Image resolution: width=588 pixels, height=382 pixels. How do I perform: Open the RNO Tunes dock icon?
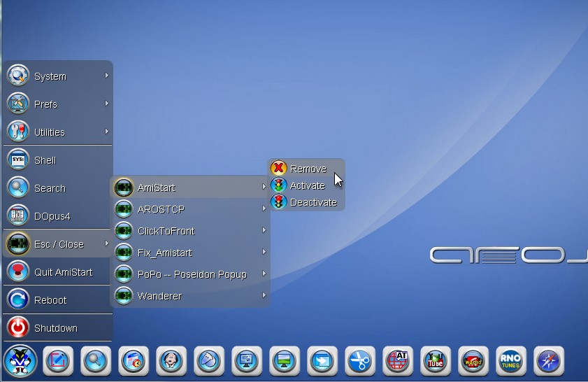[511, 361]
